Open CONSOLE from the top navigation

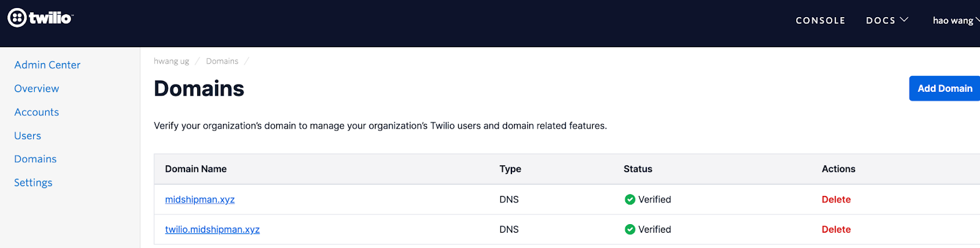(820, 20)
